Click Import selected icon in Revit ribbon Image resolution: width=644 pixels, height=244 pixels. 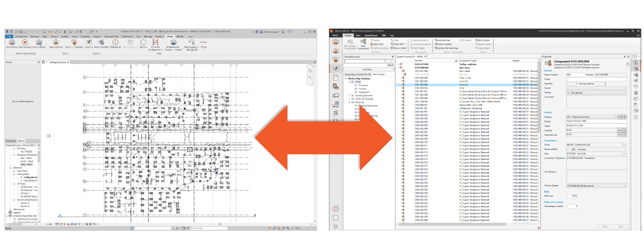pos(101,43)
